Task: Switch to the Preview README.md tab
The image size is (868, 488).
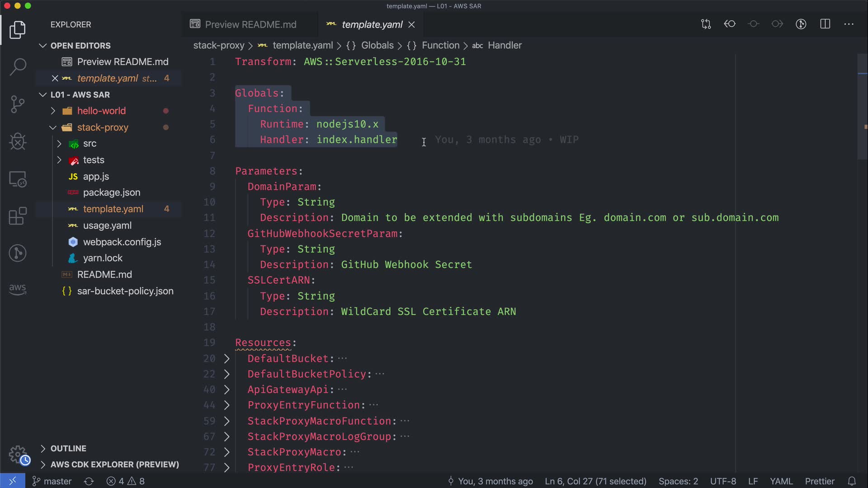Action: pos(250,24)
